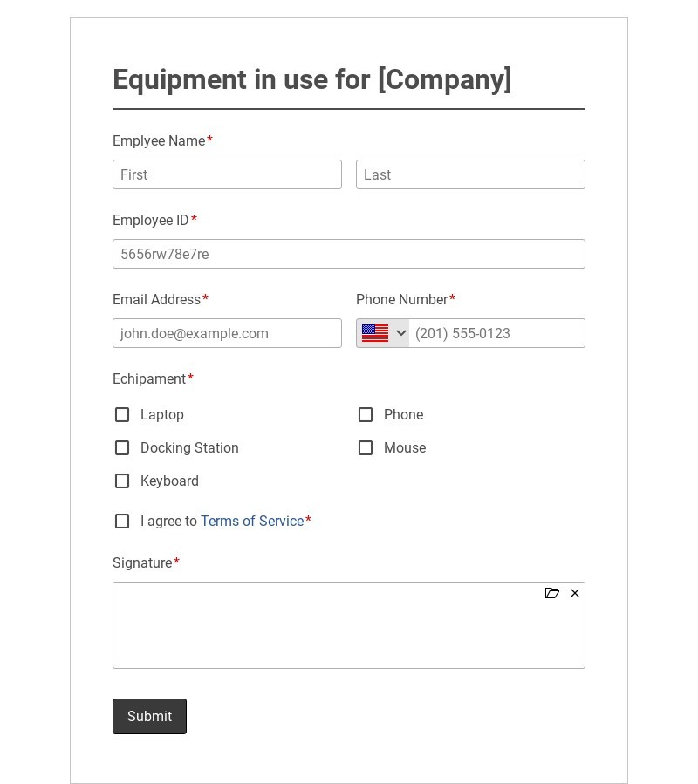Screen dimensions: 698x784
Task: Check the Keyboard option
Action: coord(122,481)
